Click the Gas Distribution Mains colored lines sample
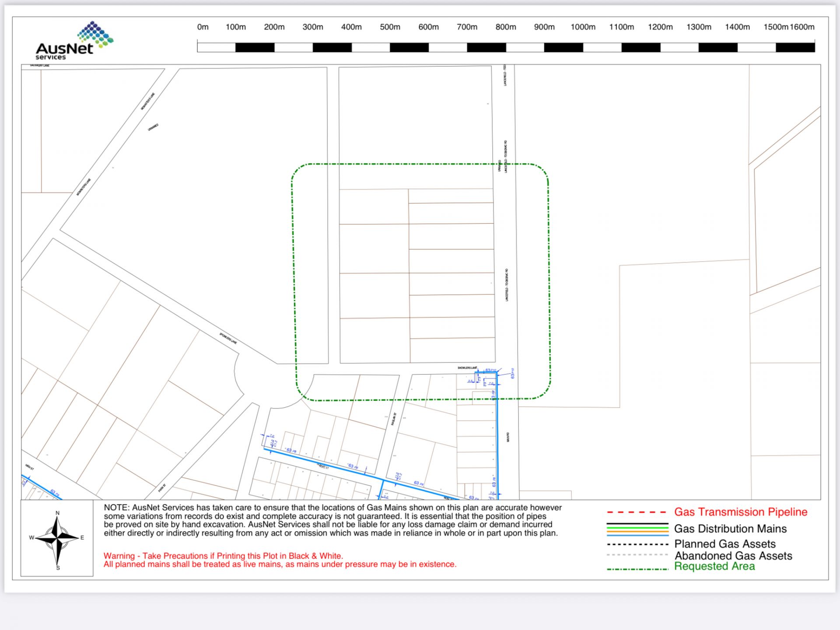The image size is (840, 630). click(x=637, y=529)
